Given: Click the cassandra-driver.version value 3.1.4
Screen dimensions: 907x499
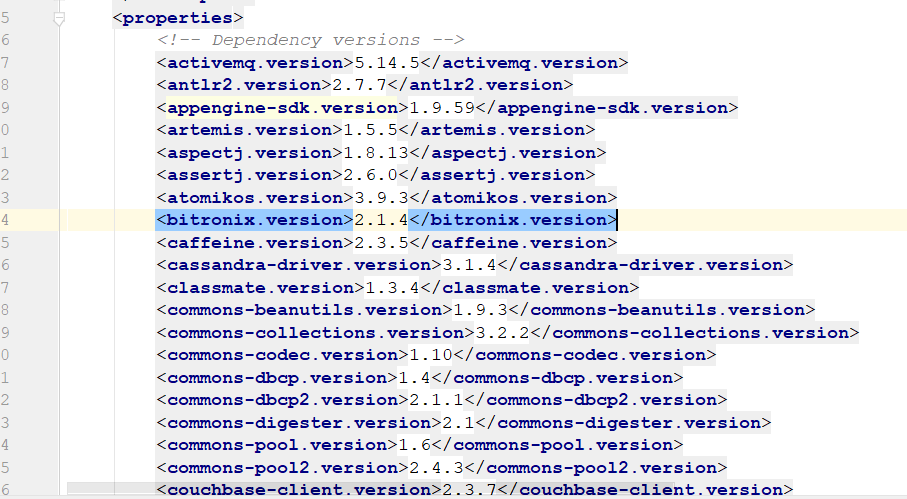Looking at the screenshot, I should click(469, 265).
